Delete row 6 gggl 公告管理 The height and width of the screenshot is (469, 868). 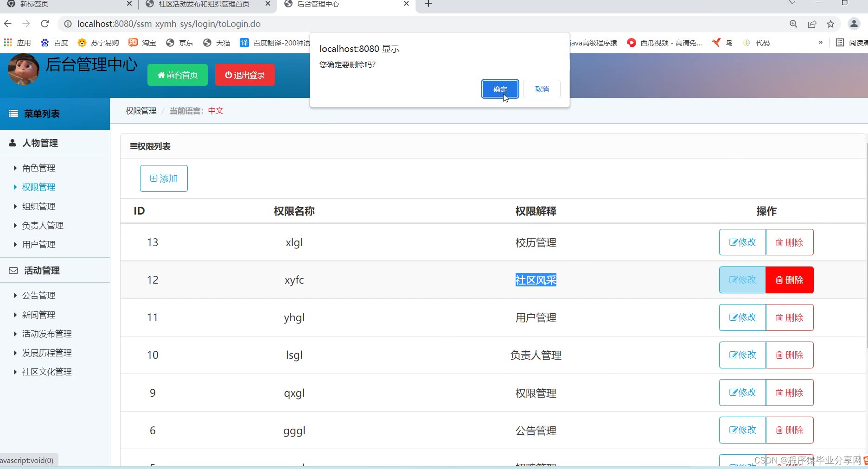(790, 430)
